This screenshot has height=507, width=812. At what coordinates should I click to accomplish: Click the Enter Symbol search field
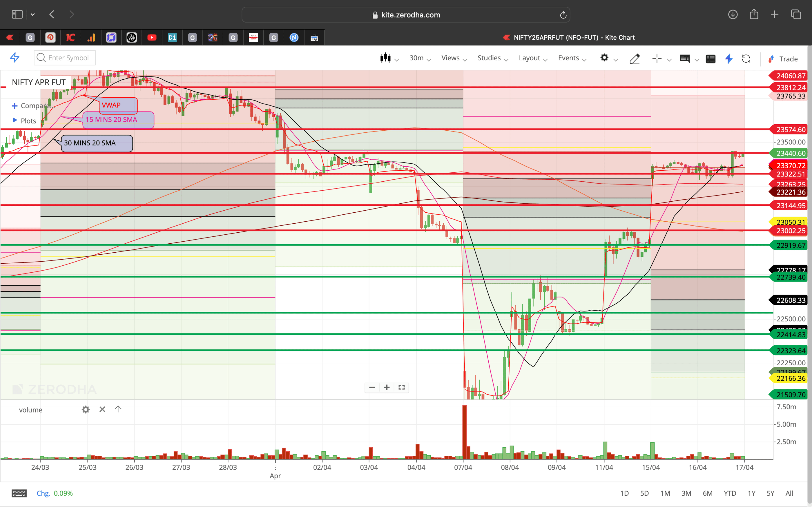pyautogui.click(x=66, y=58)
